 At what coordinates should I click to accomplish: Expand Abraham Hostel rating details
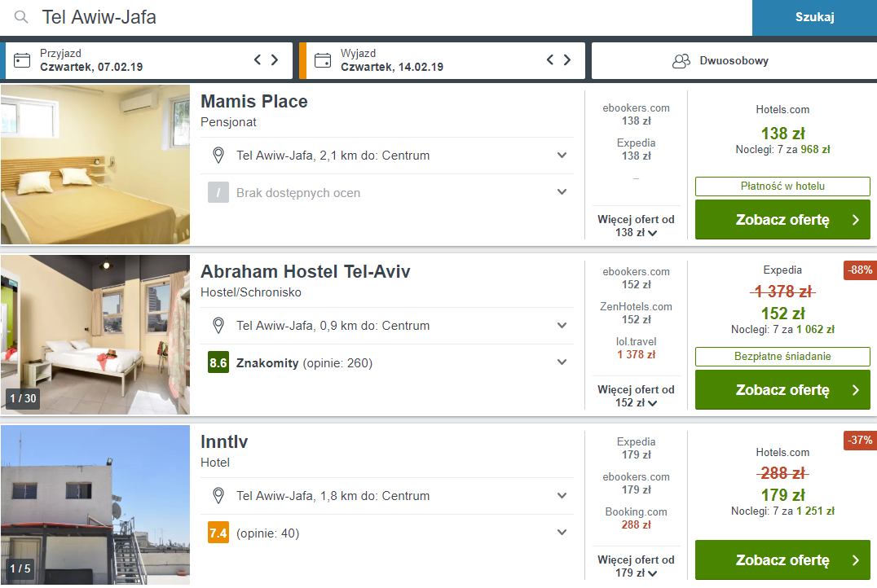click(562, 362)
